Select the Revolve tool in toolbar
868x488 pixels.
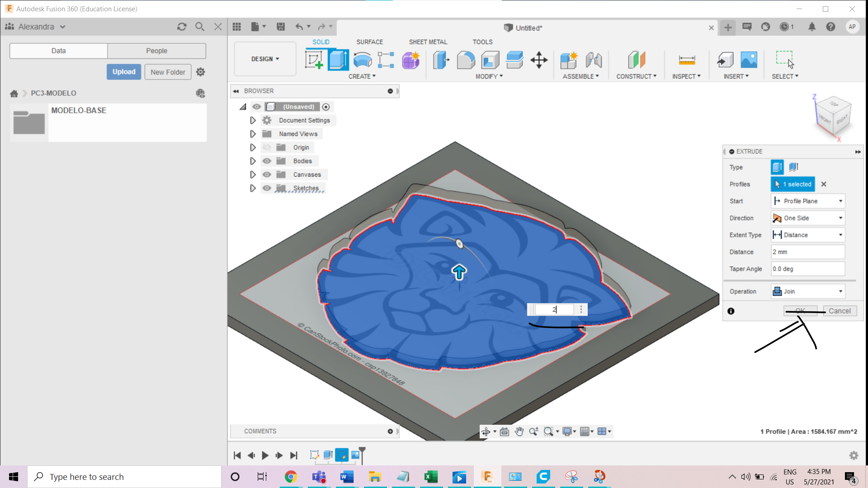click(362, 60)
